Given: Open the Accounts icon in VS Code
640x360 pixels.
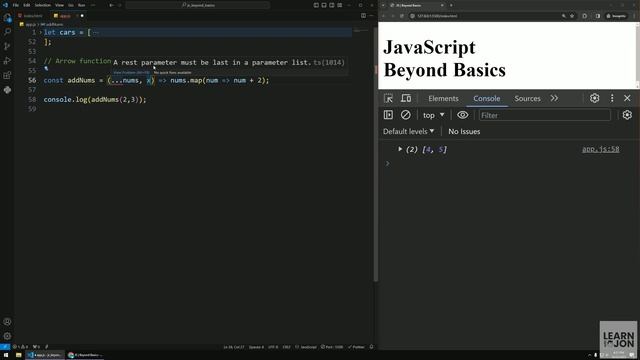Looking at the screenshot, I should pos(7,322).
